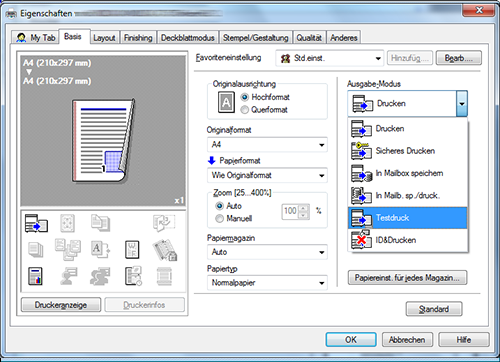Viewport: 500px width, 362px height.
Task: Select Auto zoom option
Action: [228, 206]
